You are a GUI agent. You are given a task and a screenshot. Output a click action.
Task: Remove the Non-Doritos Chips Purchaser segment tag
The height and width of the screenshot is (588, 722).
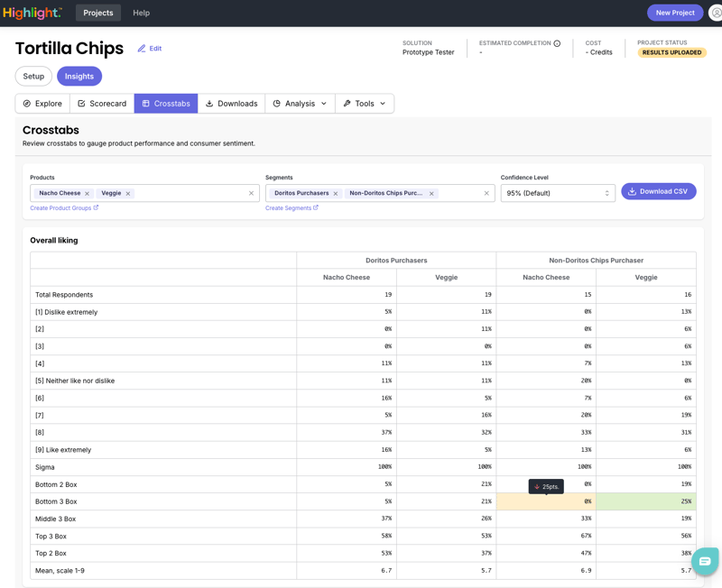point(431,194)
